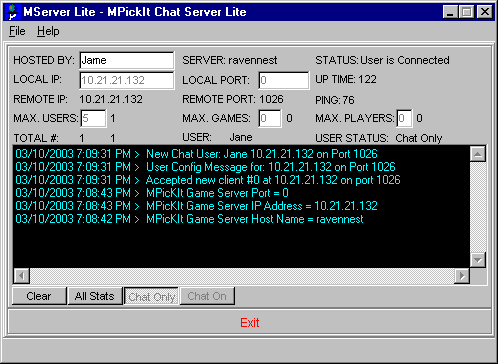
Task: Click the LOCAL PORT input field
Action: coord(284,80)
